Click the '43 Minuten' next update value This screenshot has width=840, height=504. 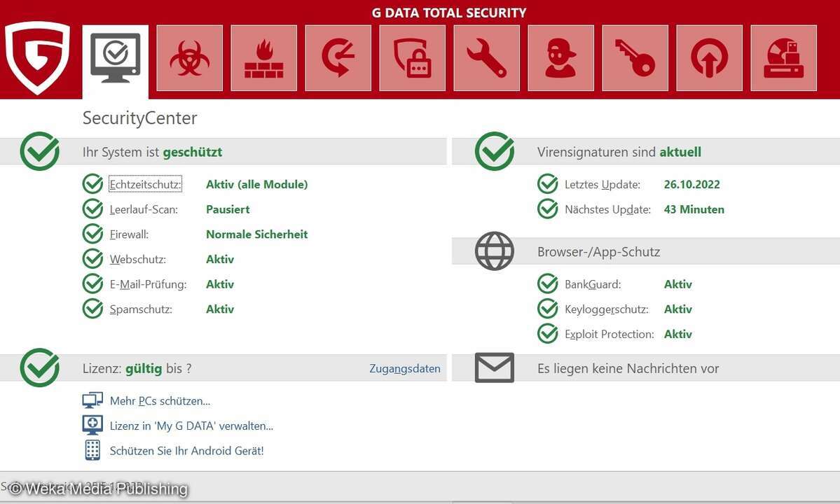(x=694, y=210)
